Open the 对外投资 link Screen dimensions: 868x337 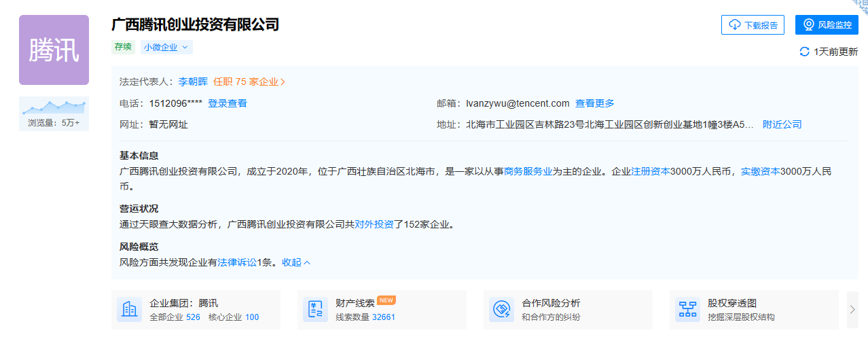click(374, 224)
